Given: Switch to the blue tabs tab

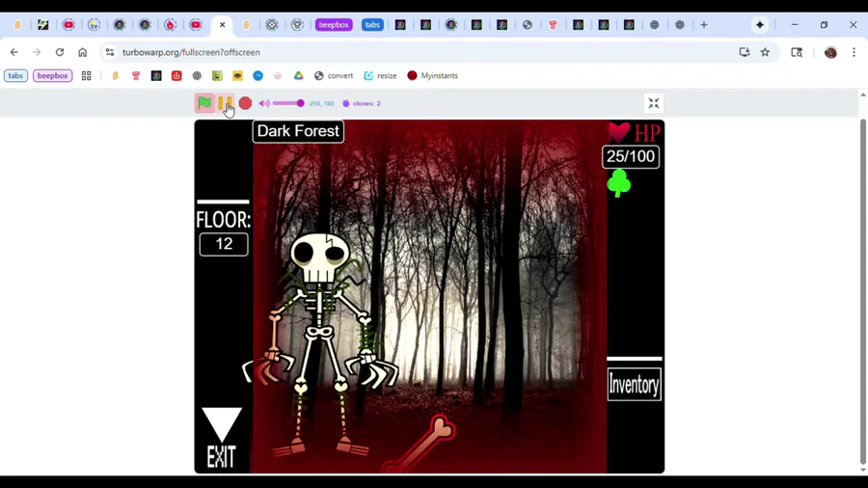Looking at the screenshot, I should pyautogui.click(x=372, y=25).
